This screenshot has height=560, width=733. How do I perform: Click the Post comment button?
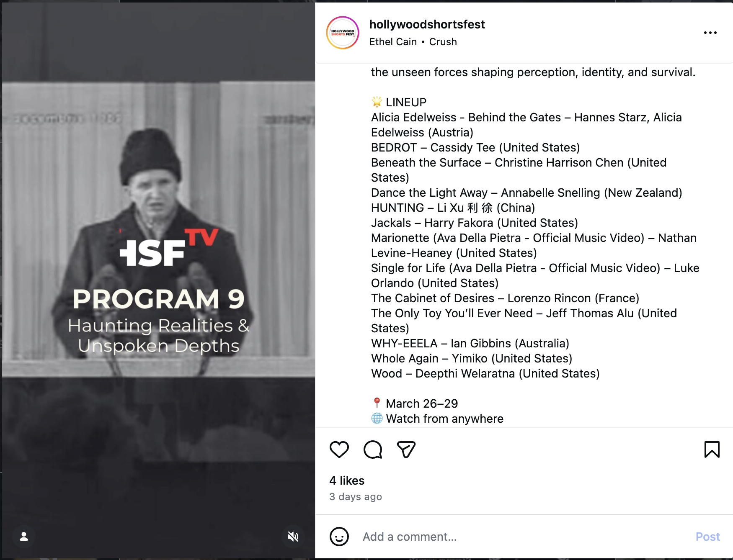point(707,537)
